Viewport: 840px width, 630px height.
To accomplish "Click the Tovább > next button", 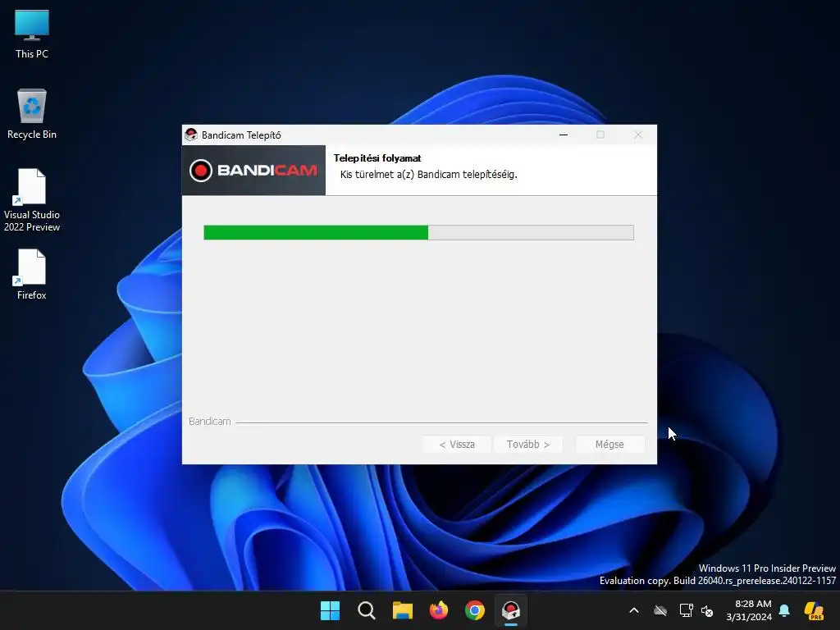I will 528,444.
